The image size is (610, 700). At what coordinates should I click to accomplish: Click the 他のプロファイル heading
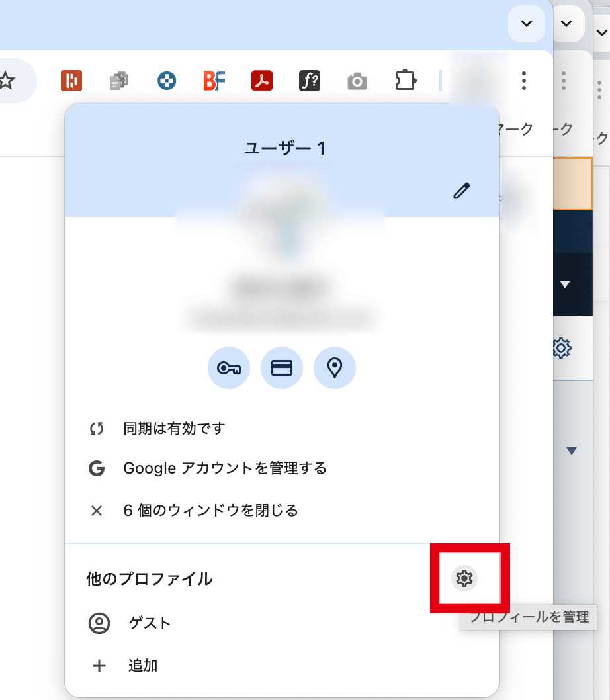click(149, 578)
